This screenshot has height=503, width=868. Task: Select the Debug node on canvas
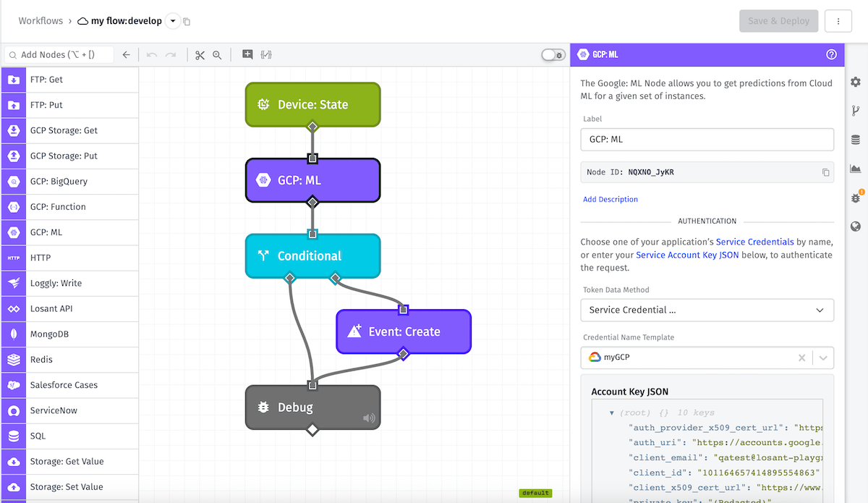(x=312, y=407)
